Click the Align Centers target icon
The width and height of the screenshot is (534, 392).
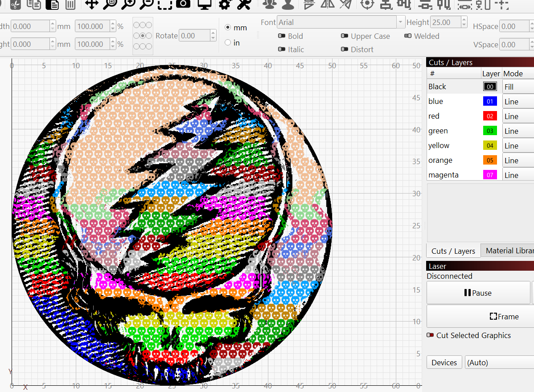[367, 4]
